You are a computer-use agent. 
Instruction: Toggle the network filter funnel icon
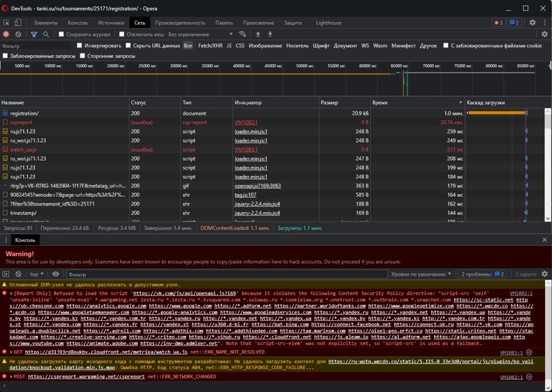click(x=34, y=34)
